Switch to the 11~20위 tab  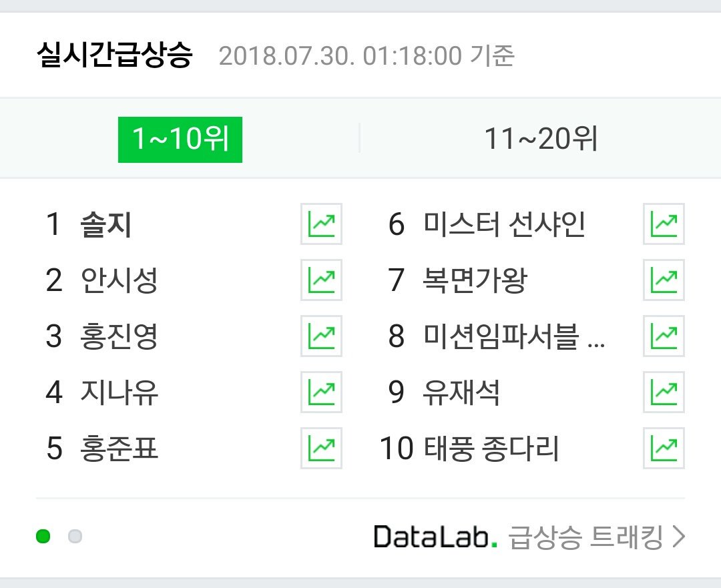point(541,139)
